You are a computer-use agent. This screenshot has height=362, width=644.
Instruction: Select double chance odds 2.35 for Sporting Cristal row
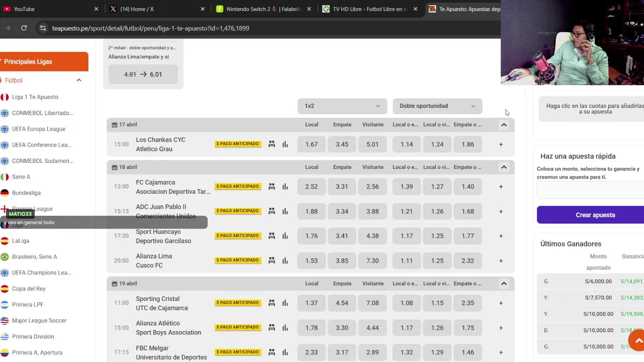pos(468,303)
